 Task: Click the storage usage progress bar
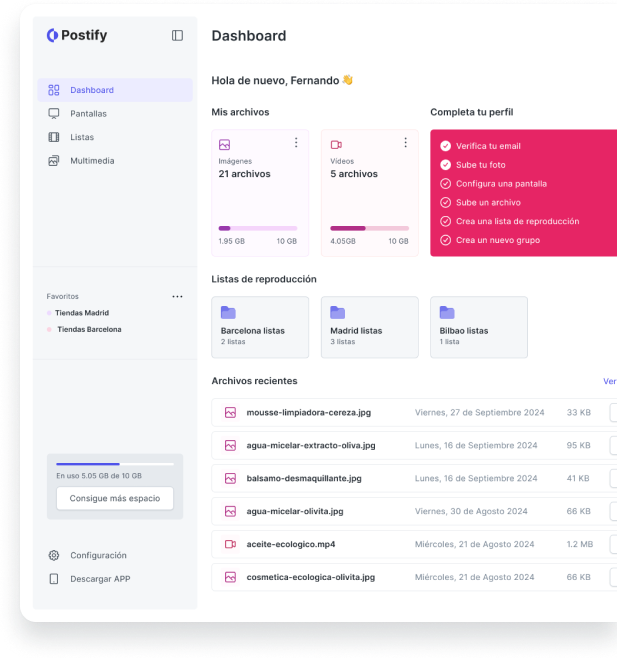115,464
